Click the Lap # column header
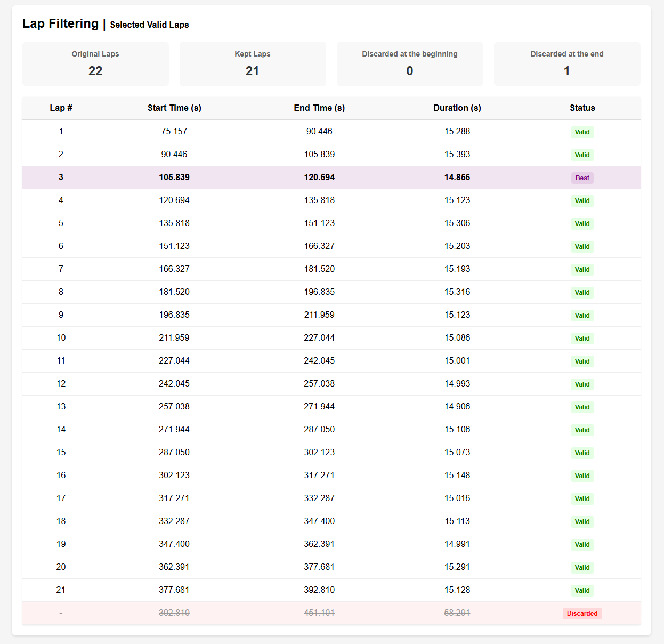The image size is (664, 644). point(61,108)
